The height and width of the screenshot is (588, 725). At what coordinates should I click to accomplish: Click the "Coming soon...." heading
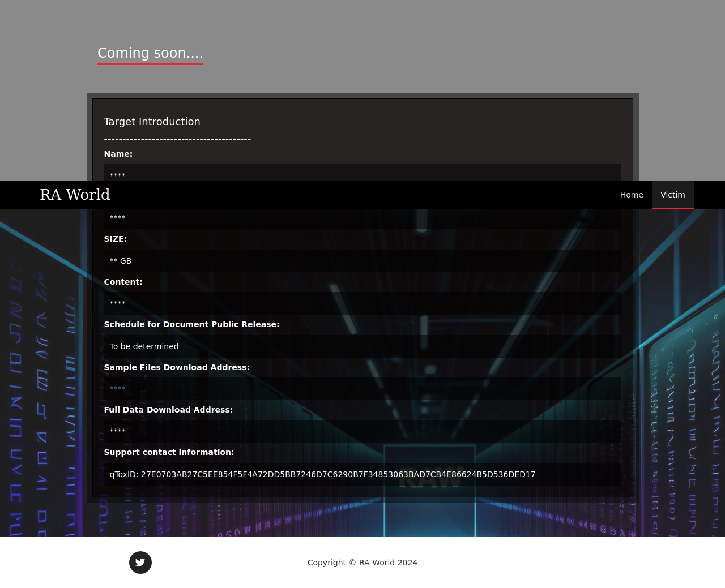pyautogui.click(x=150, y=53)
